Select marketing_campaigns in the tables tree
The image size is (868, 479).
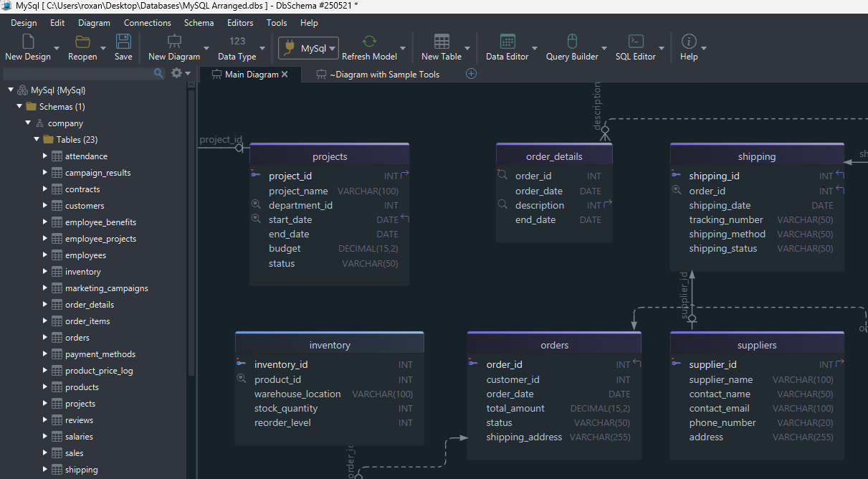pyautogui.click(x=107, y=288)
